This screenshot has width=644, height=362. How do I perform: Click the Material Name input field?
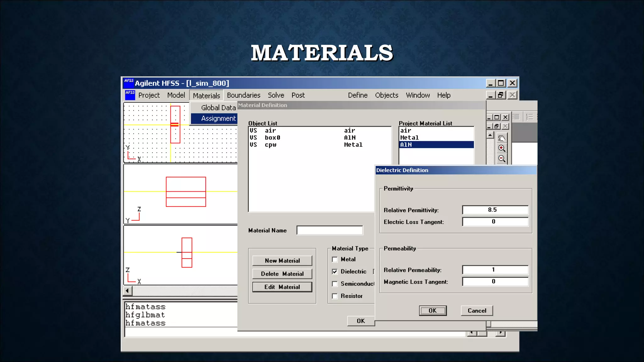tap(330, 230)
